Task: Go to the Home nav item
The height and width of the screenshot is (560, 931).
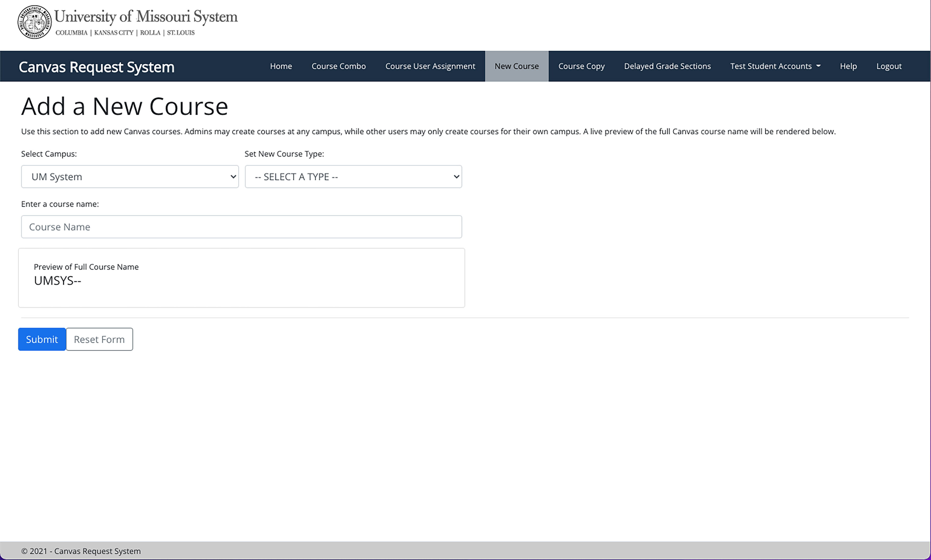Action: tap(281, 66)
